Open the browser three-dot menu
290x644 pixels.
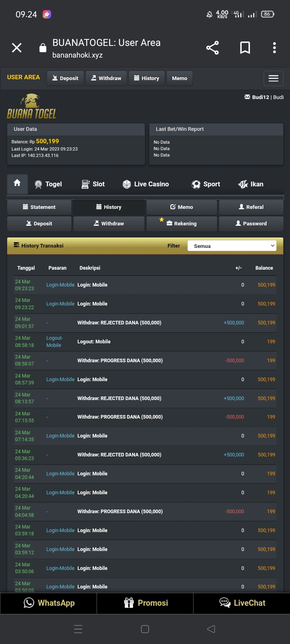click(x=274, y=48)
